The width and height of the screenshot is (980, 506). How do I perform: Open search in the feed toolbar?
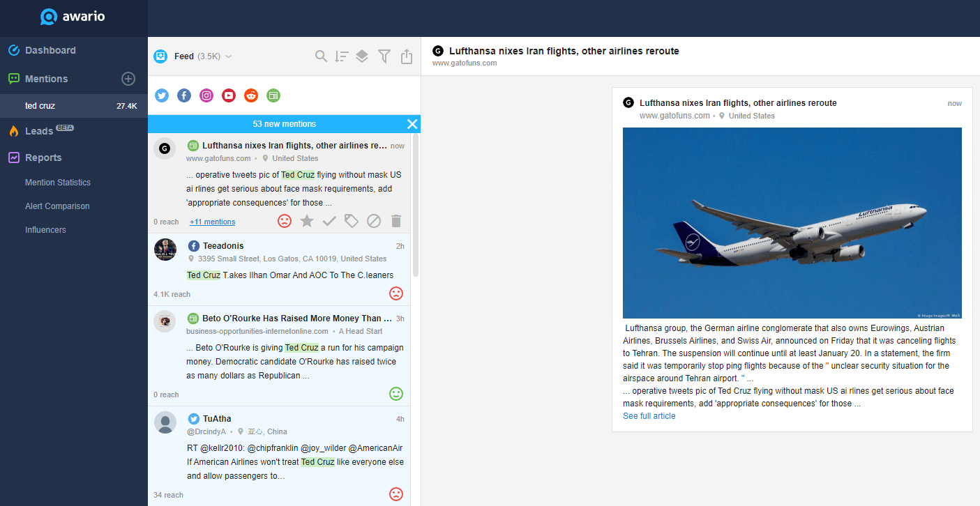pos(321,56)
